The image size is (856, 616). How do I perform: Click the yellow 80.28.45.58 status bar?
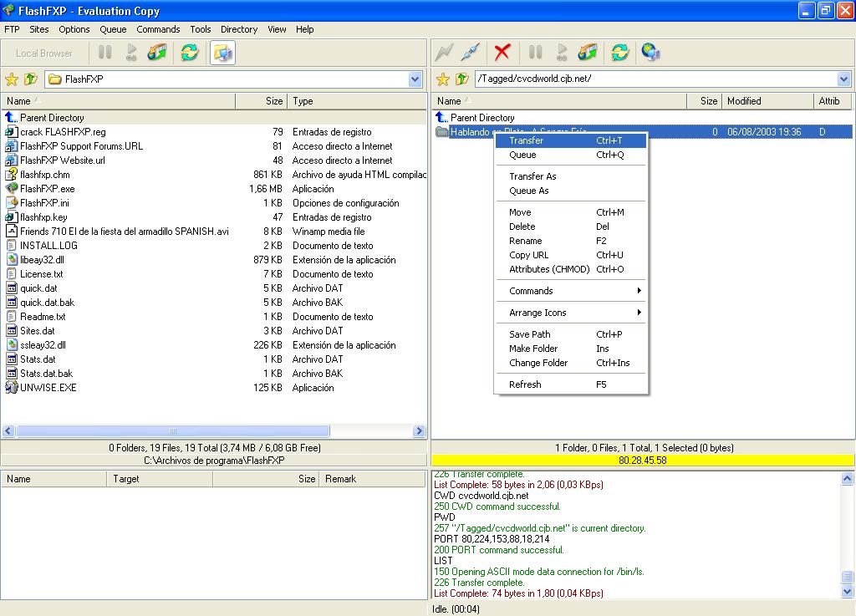pos(643,461)
